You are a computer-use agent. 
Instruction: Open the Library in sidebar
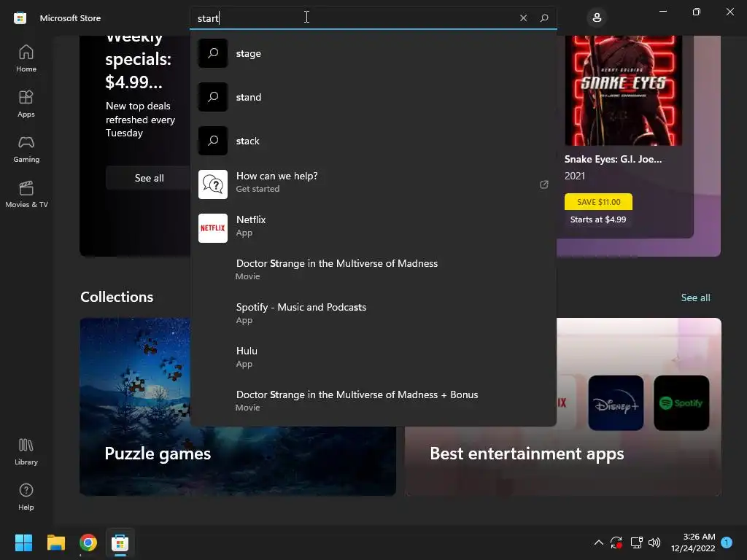point(26,452)
